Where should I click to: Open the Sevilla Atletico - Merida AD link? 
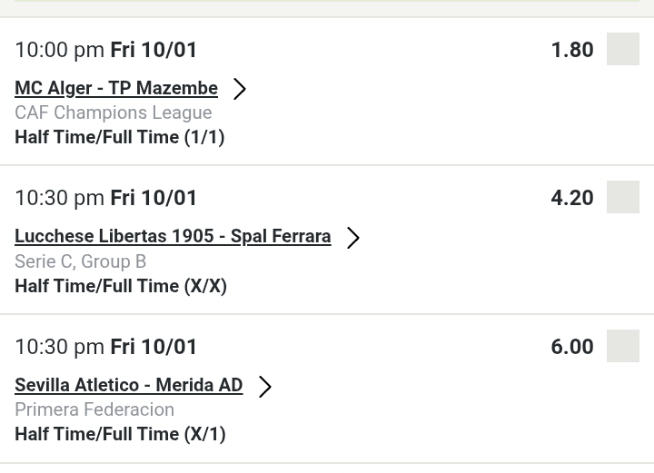(128, 387)
